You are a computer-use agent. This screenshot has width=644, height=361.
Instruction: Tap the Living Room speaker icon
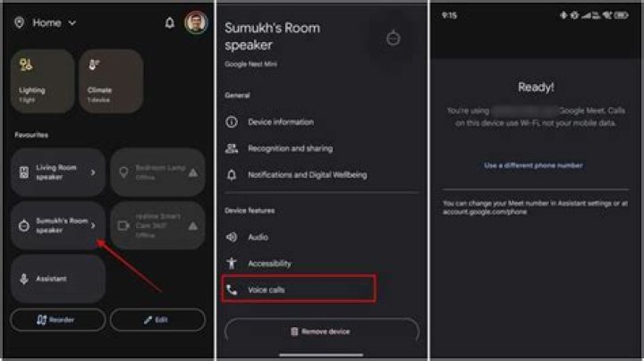click(x=24, y=172)
